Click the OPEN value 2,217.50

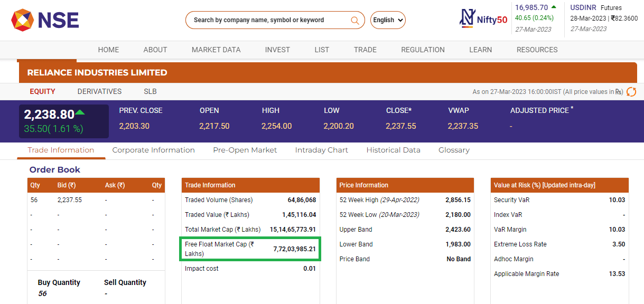(x=214, y=126)
